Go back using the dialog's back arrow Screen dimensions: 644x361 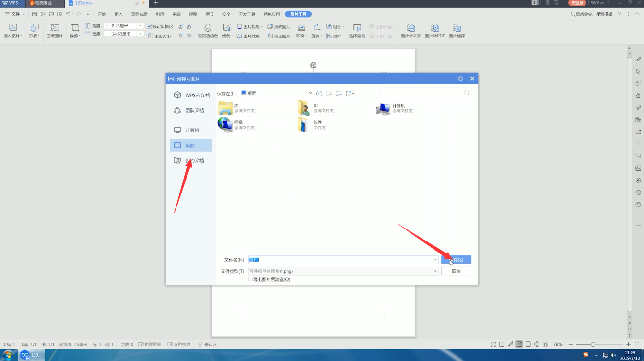319,93
